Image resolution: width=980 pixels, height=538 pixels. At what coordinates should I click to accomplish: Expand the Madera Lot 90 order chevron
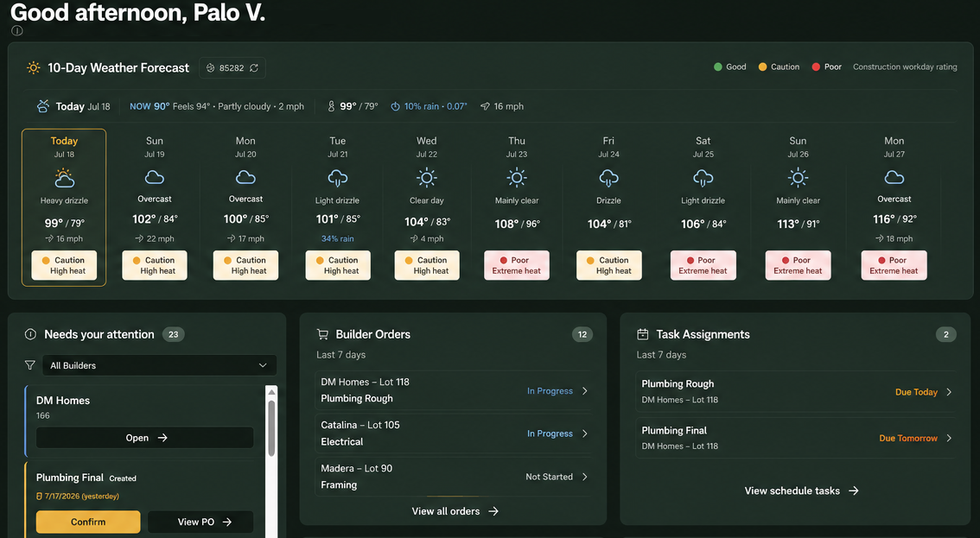[x=585, y=477]
